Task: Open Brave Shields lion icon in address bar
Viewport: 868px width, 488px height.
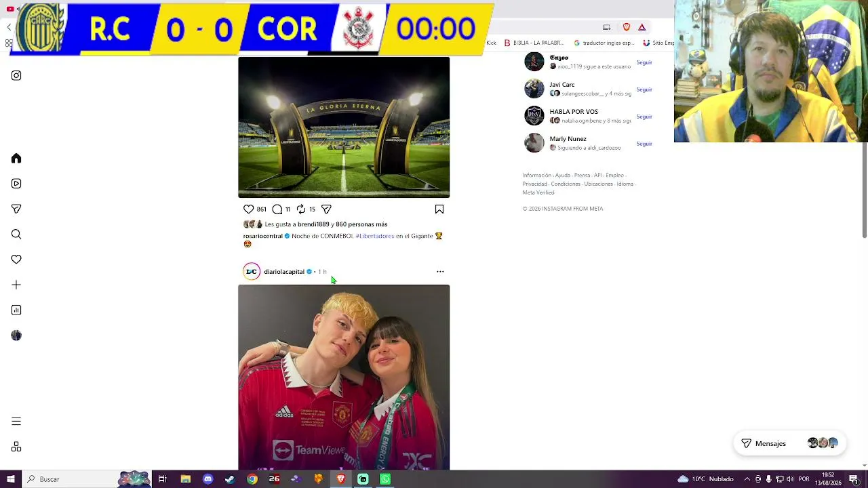Action: pyautogui.click(x=627, y=27)
